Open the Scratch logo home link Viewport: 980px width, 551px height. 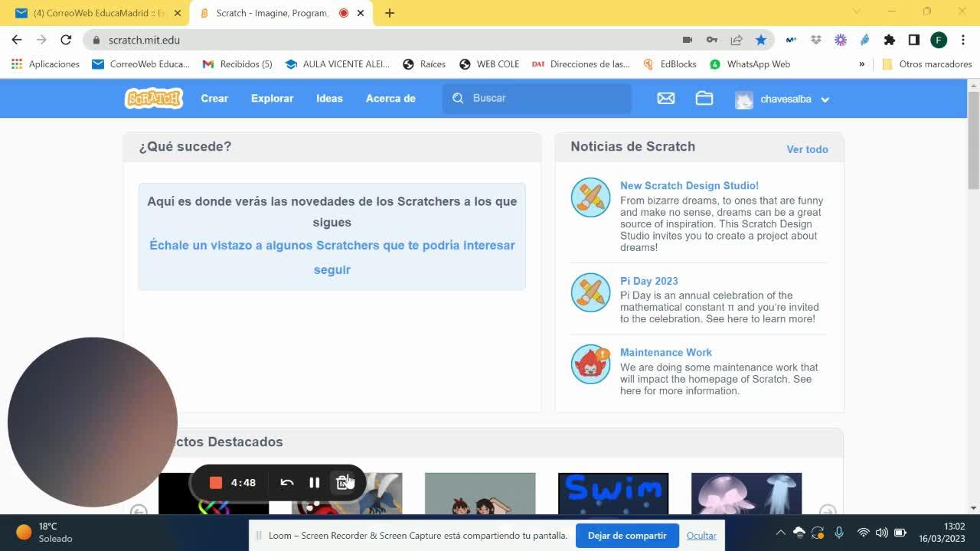point(153,98)
